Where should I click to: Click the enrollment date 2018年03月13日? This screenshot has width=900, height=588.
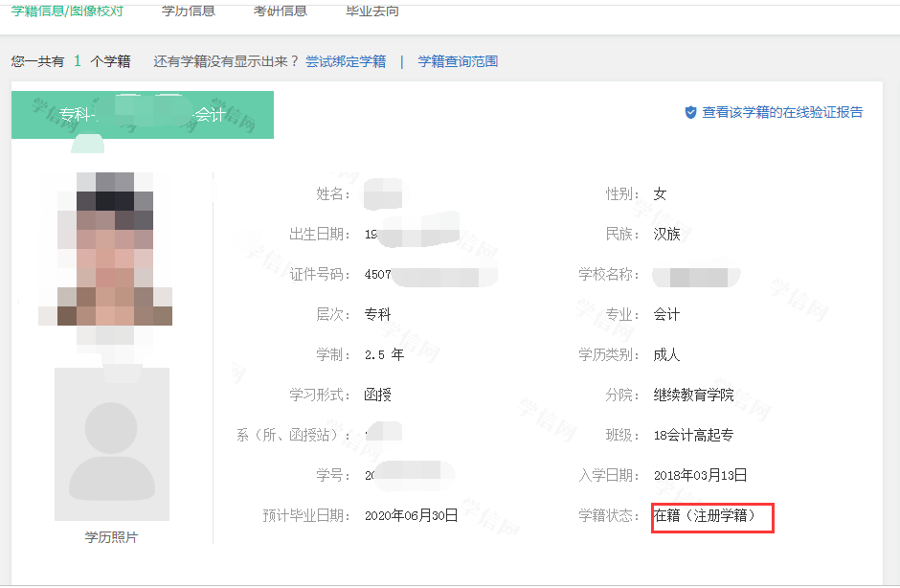pyautogui.click(x=700, y=475)
